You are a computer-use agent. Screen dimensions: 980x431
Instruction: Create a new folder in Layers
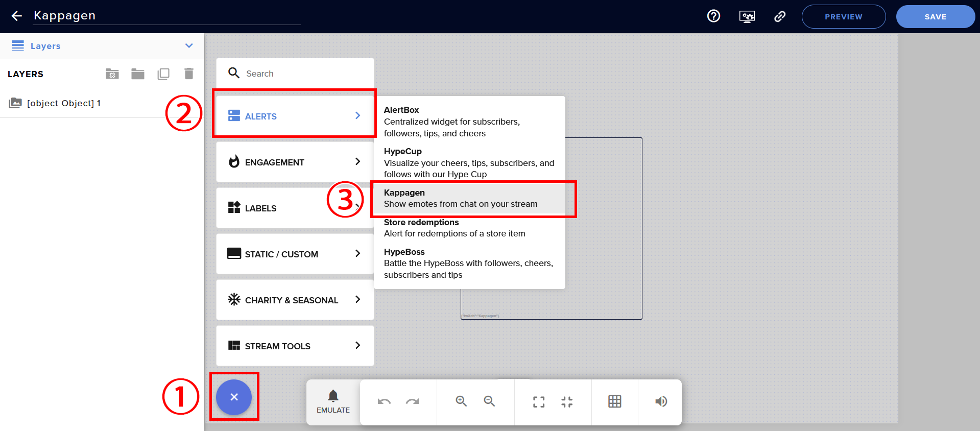[x=138, y=74]
